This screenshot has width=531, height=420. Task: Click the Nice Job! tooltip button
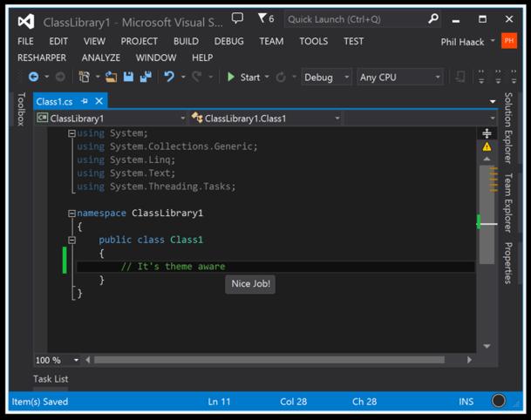point(250,284)
